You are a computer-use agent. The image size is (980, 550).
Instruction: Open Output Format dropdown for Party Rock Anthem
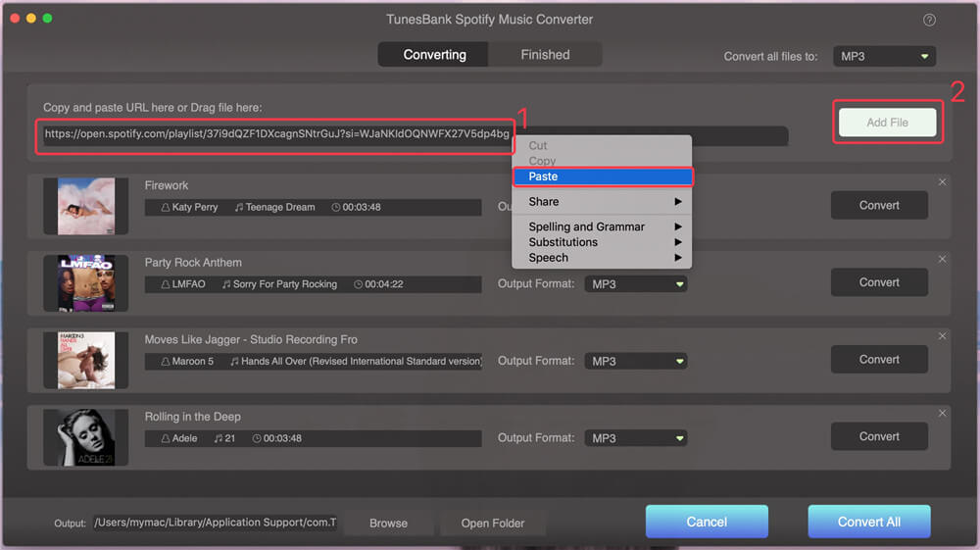[636, 284]
